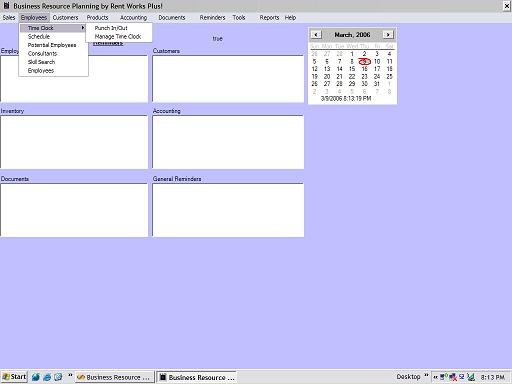Select March 15 in the calendar
512x384 pixels.
pyautogui.click(x=352, y=69)
